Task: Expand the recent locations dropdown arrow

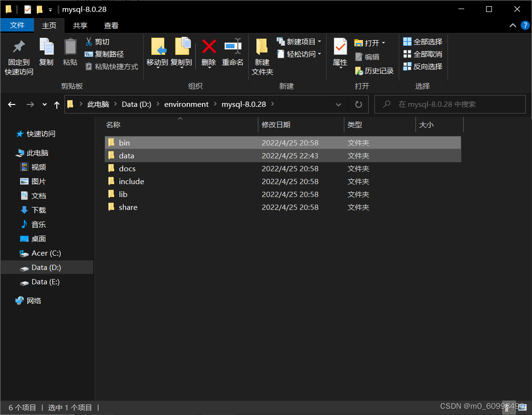Action: click(44, 104)
